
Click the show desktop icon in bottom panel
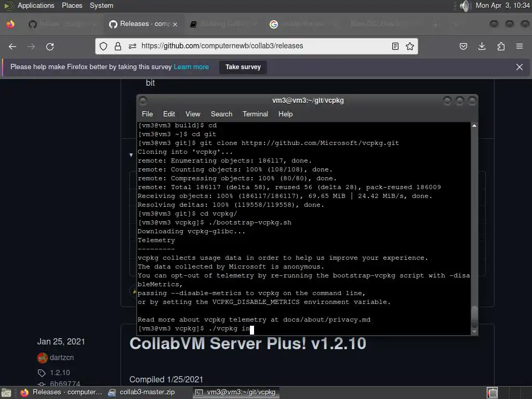click(6, 393)
